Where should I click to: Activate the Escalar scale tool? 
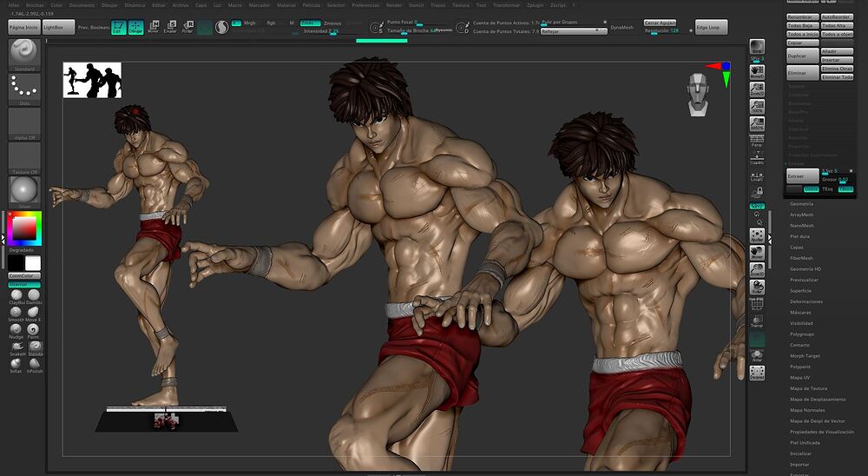point(170,27)
